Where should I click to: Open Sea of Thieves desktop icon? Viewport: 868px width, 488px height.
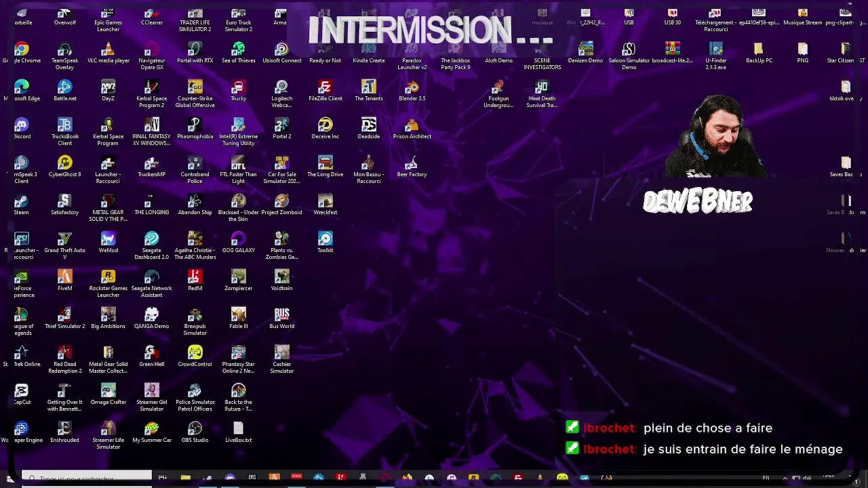click(238, 53)
